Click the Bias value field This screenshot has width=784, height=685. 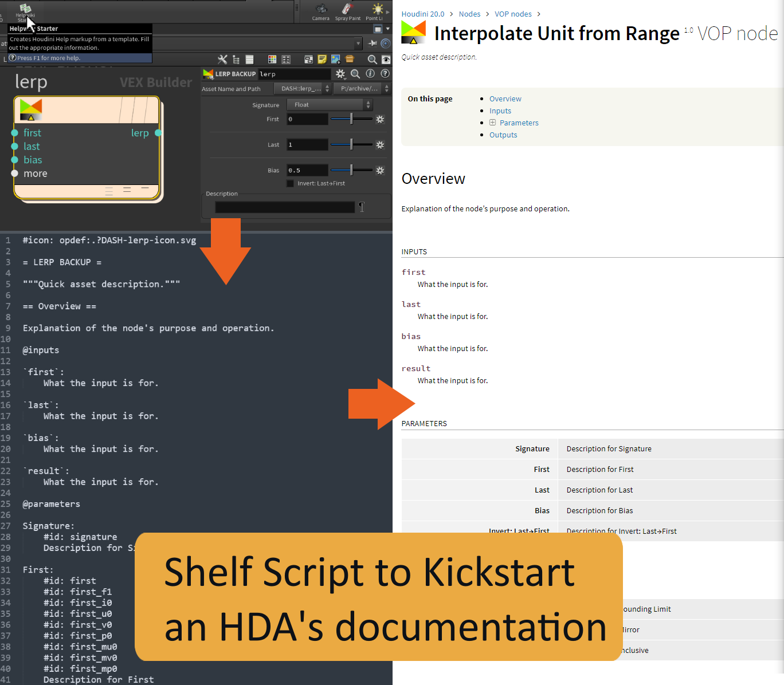[307, 170]
